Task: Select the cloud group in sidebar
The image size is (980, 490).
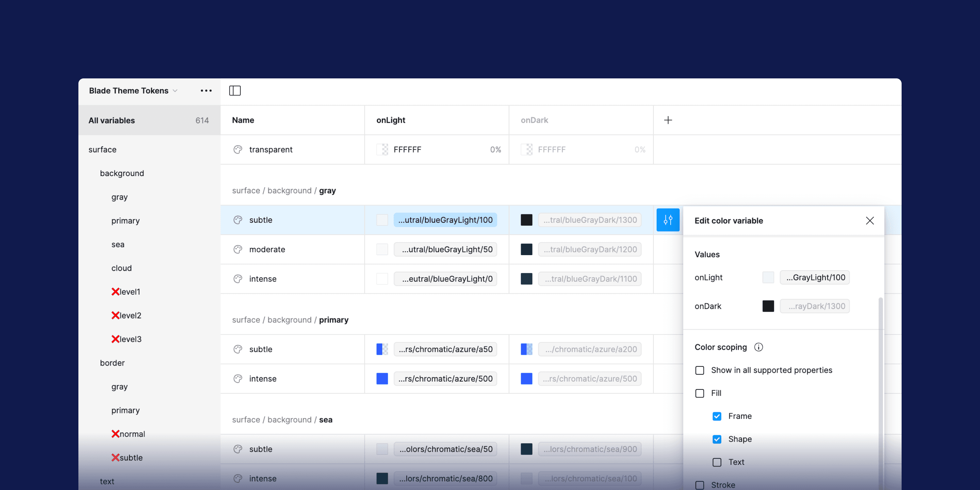Action: [122, 268]
